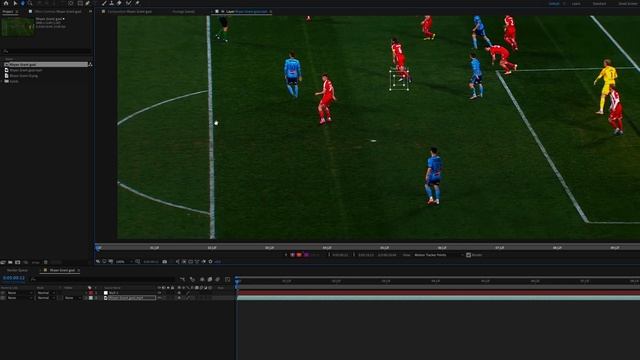Toggle Hide Shy Layers switch
The height and width of the screenshot is (360, 640).
(x=202, y=279)
